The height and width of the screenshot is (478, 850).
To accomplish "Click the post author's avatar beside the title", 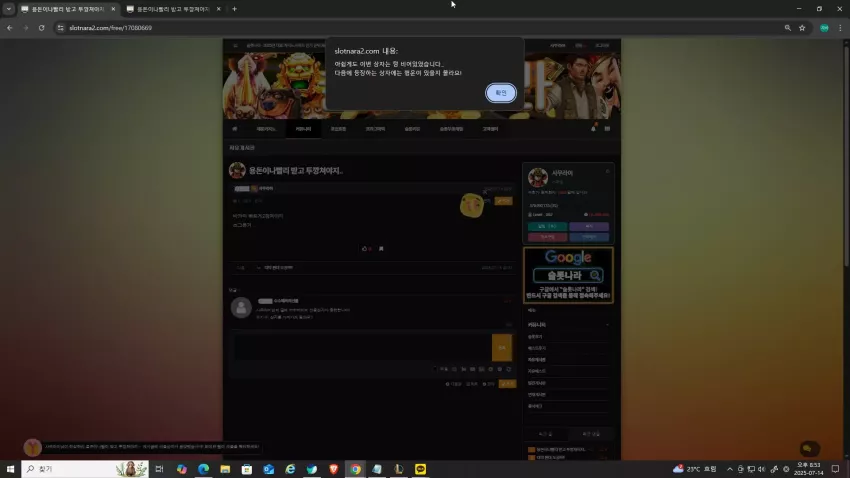I will 237,170.
